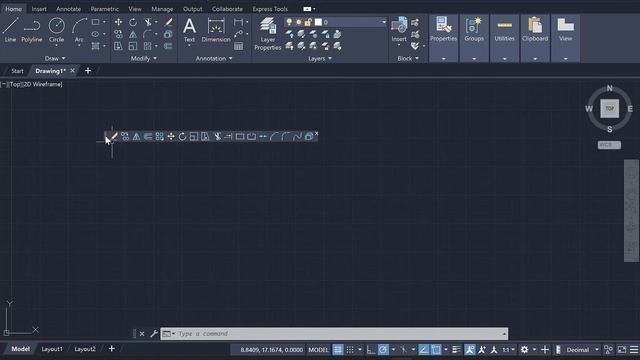
Task: Click the Move tool in the ribbon Modify panel
Action: coord(118,22)
